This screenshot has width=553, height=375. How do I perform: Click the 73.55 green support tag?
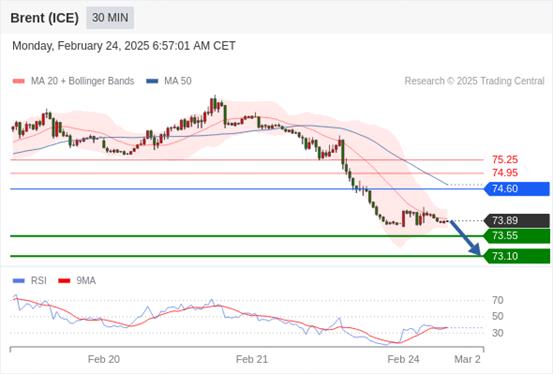pyautogui.click(x=517, y=236)
